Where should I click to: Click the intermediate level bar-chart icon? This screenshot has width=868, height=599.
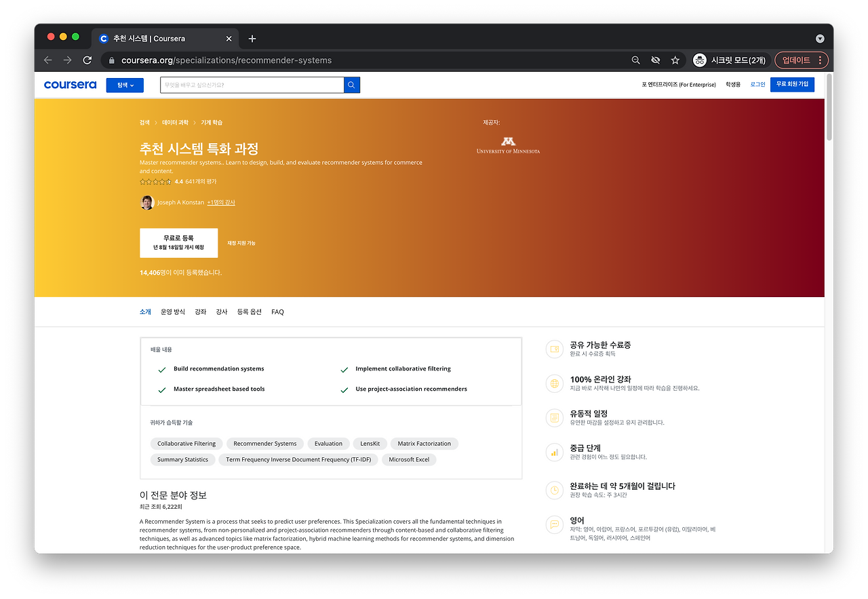(x=555, y=452)
